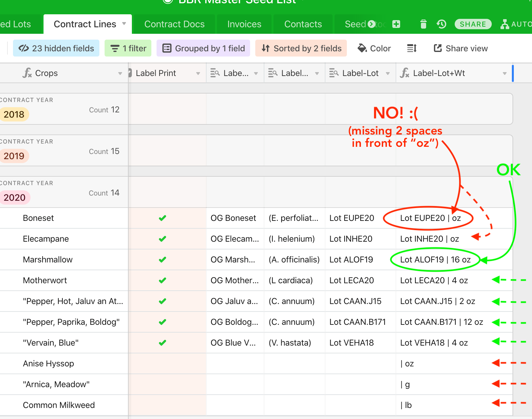Select (I. helenium) cell

(295, 239)
